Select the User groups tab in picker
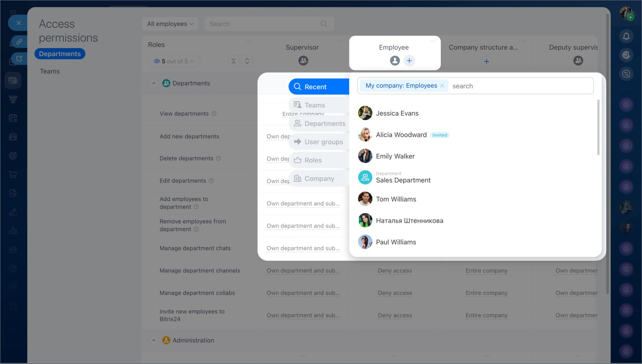The height and width of the screenshot is (364, 642). pyautogui.click(x=319, y=142)
